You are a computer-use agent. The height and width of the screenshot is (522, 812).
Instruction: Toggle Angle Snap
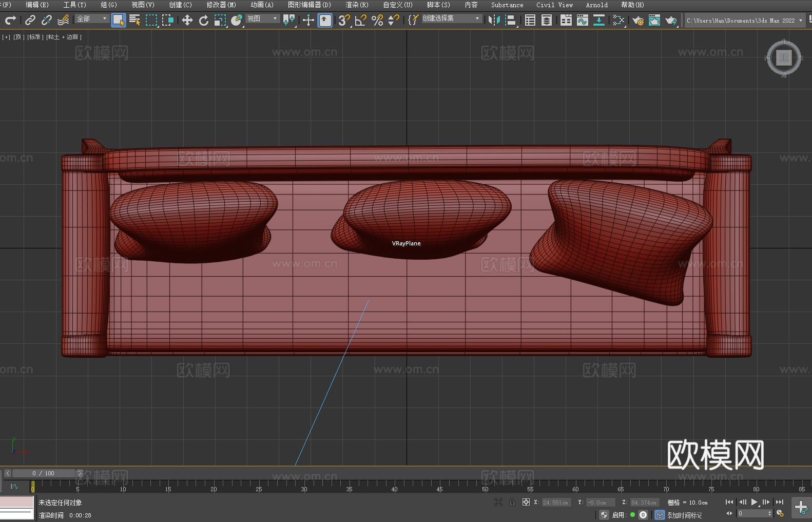point(361,20)
